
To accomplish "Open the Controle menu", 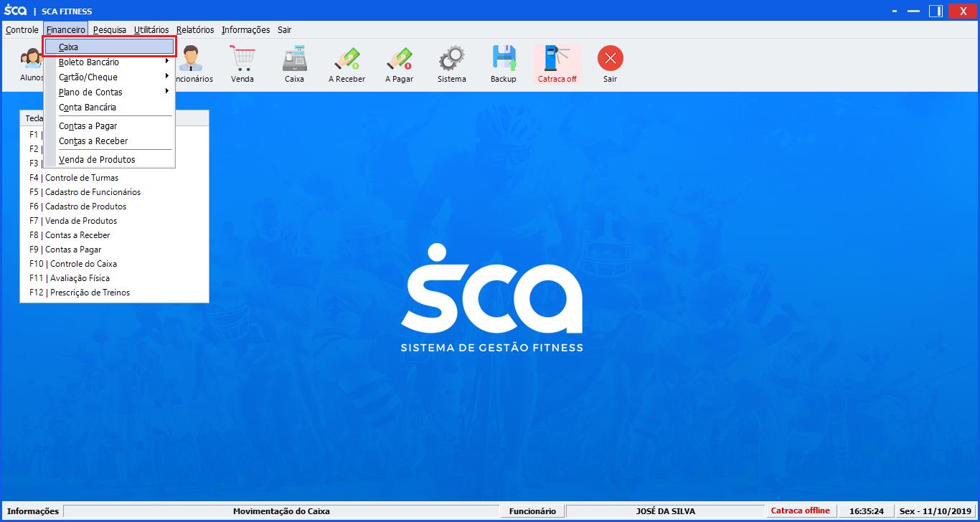I will click(22, 30).
